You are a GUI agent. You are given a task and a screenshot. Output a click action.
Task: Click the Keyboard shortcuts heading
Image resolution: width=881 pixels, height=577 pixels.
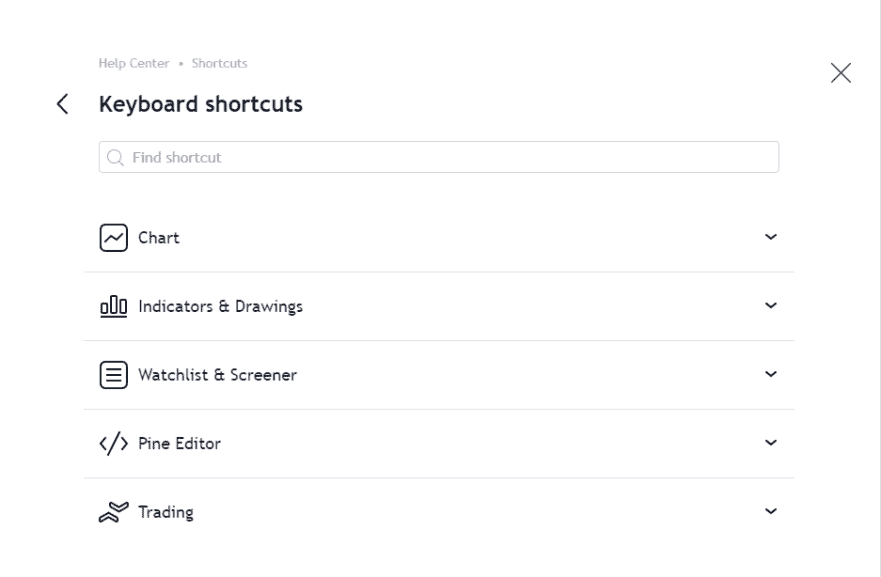click(202, 103)
